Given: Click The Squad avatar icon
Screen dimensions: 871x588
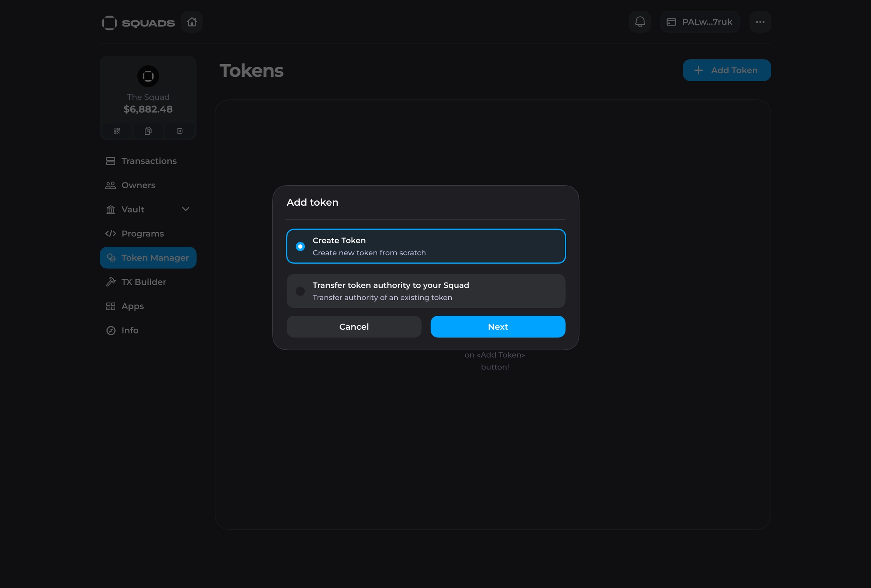Looking at the screenshot, I should [148, 76].
